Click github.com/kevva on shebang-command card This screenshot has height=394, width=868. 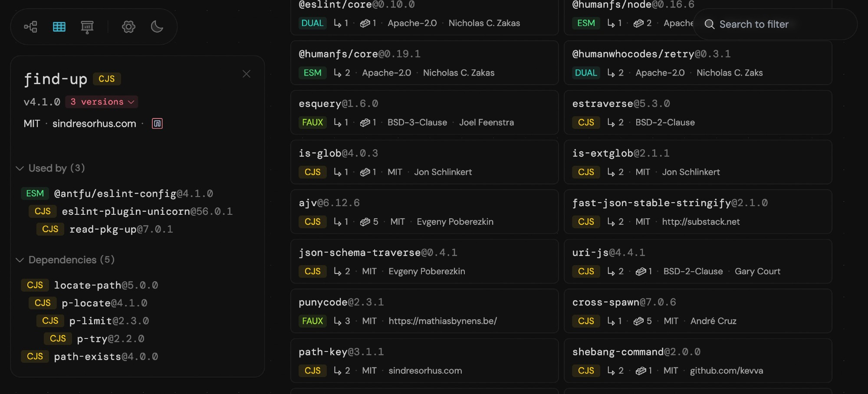[727, 371]
